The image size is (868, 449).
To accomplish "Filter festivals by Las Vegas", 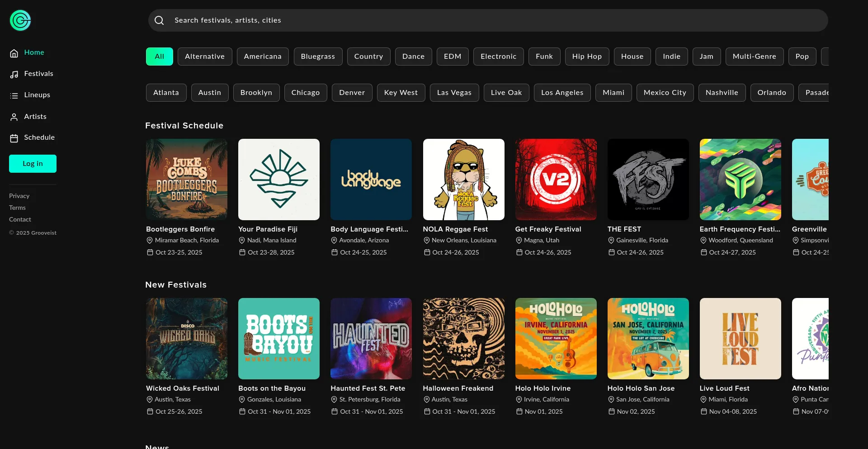I will click(454, 93).
